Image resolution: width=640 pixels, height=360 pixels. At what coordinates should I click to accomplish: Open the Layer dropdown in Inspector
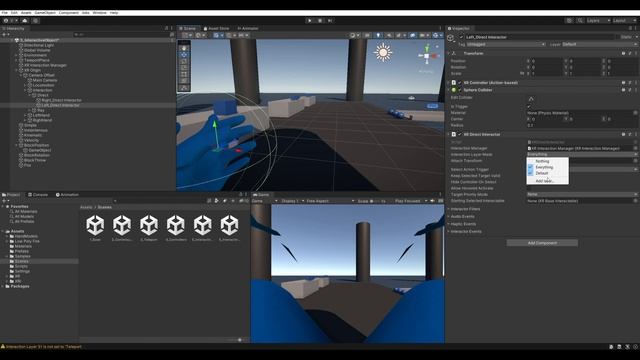point(600,44)
